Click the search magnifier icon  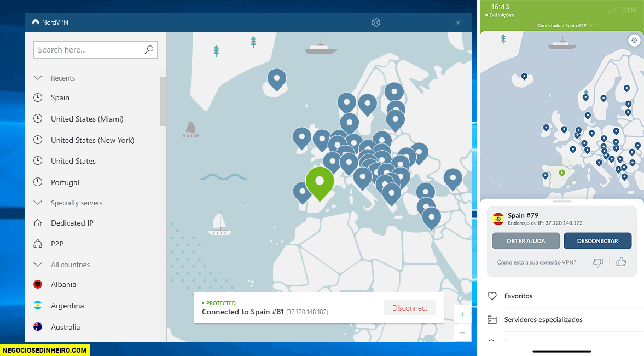pyautogui.click(x=149, y=50)
